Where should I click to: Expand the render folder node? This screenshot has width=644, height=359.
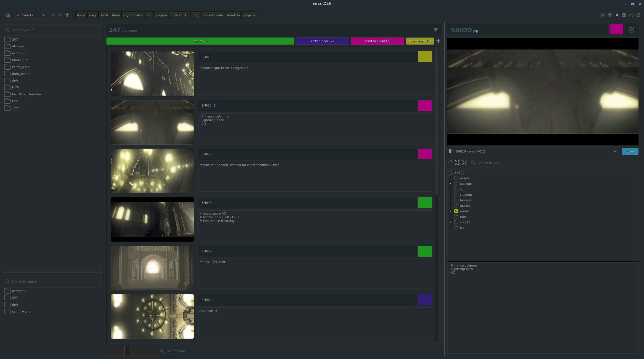click(451, 211)
